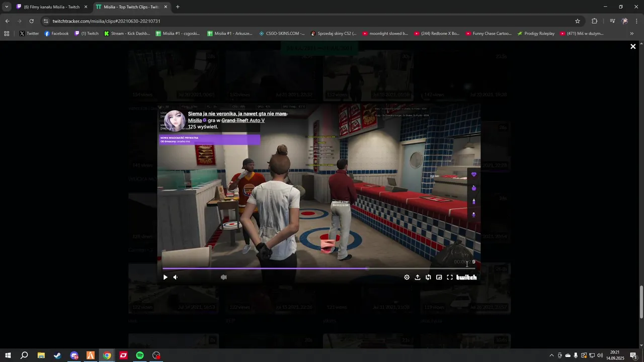The height and width of the screenshot is (362, 644).
Task: Click the purple heart icon in video
Action: [x=473, y=174]
